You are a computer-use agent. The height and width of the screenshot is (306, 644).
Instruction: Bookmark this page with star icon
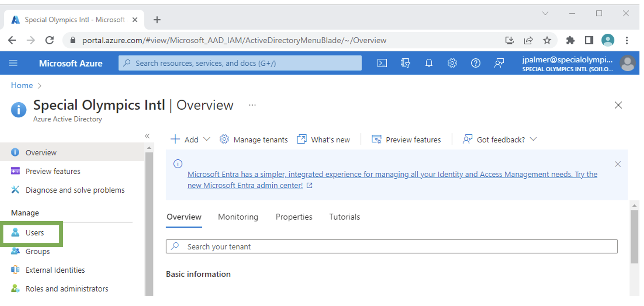(x=547, y=40)
